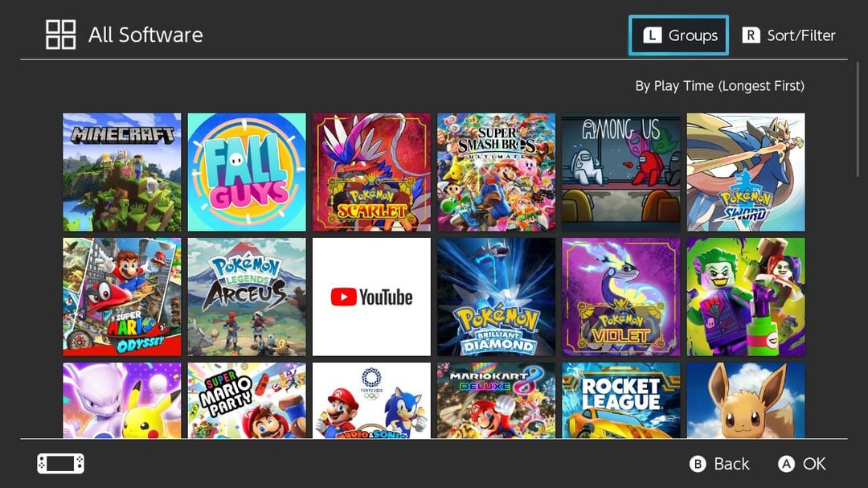Select the Super Mario Party tile
Viewport: 868px width, 488px height.
coord(247,400)
